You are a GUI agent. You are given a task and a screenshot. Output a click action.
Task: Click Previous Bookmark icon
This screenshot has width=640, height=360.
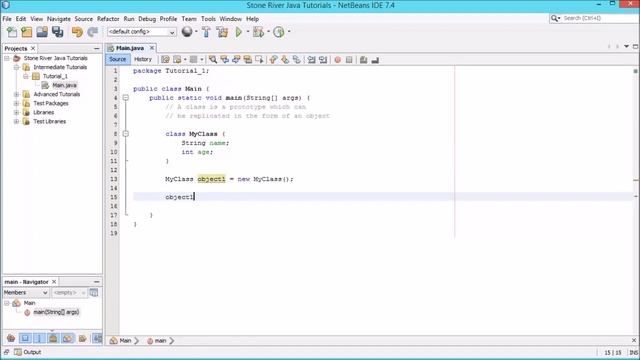pos(273,60)
